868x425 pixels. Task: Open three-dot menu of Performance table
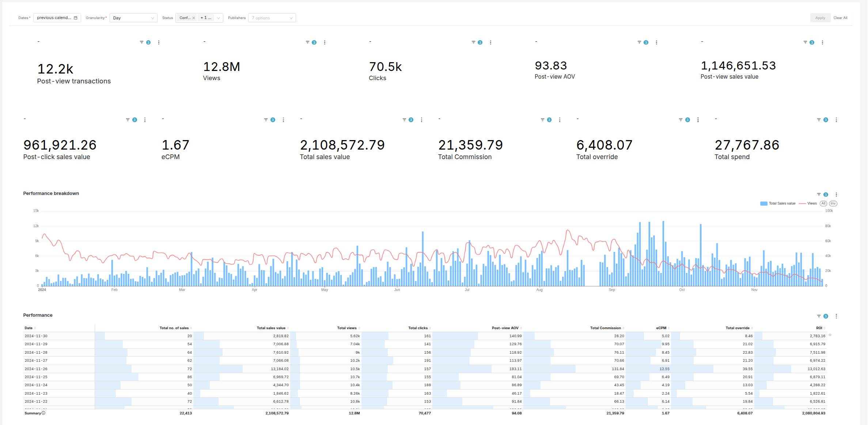836,316
